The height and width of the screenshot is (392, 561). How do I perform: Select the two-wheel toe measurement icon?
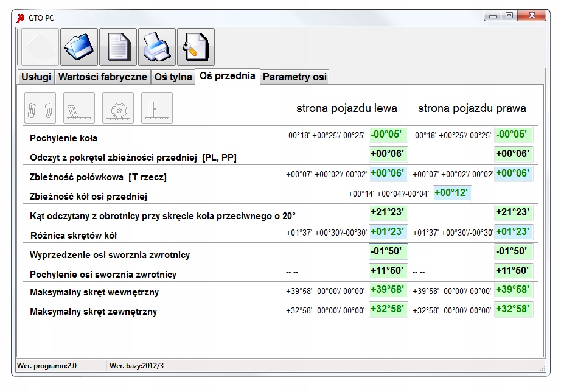click(x=40, y=108)
